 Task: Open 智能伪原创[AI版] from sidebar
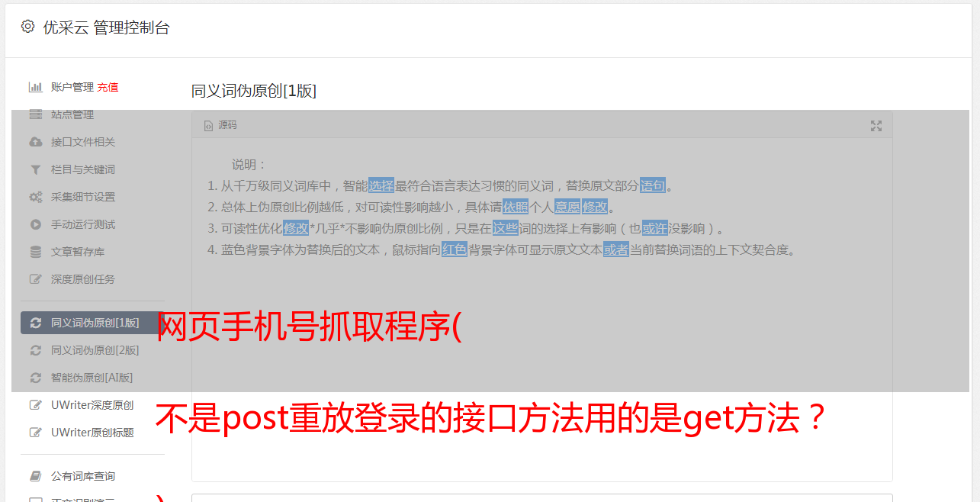(92, 378)
